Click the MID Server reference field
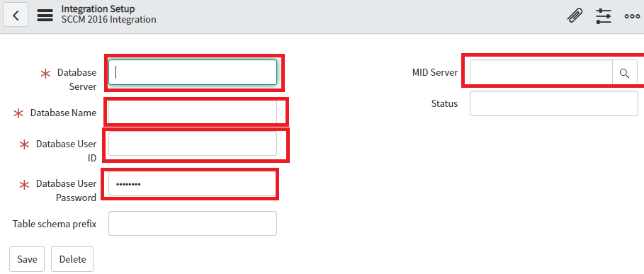Viewport: 644px width, 274px height. 541,73
